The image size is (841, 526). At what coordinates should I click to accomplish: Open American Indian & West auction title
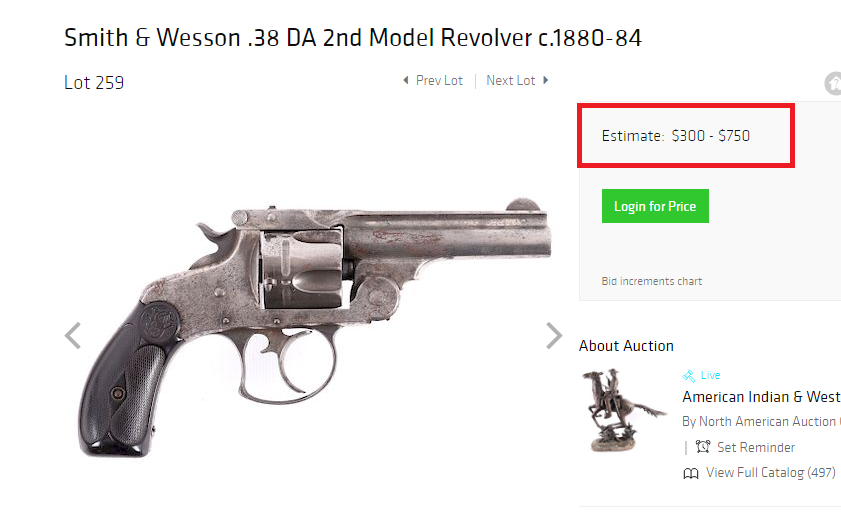[761, 397]
